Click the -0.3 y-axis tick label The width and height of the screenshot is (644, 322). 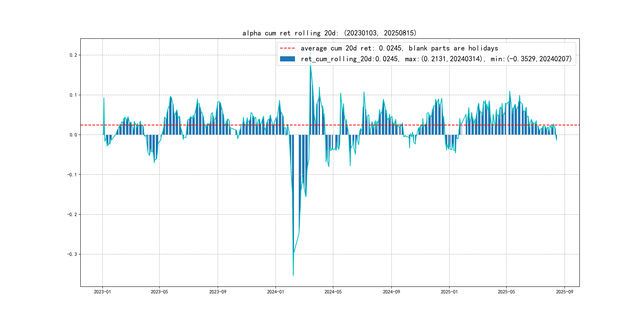pyautogui.click(x=72, y=254)
